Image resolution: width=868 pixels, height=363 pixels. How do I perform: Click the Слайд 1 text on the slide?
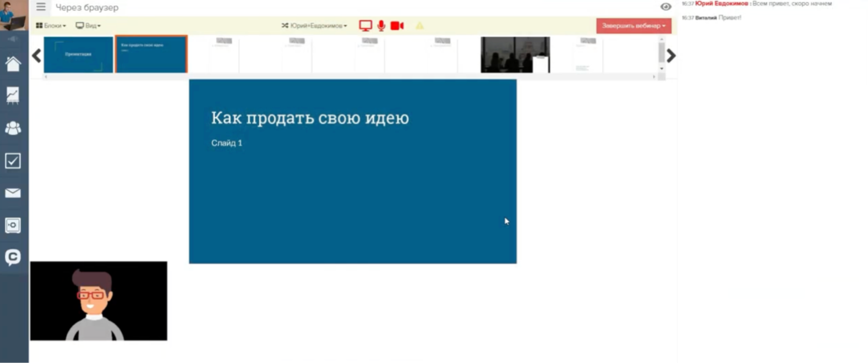tap(226, 143)
